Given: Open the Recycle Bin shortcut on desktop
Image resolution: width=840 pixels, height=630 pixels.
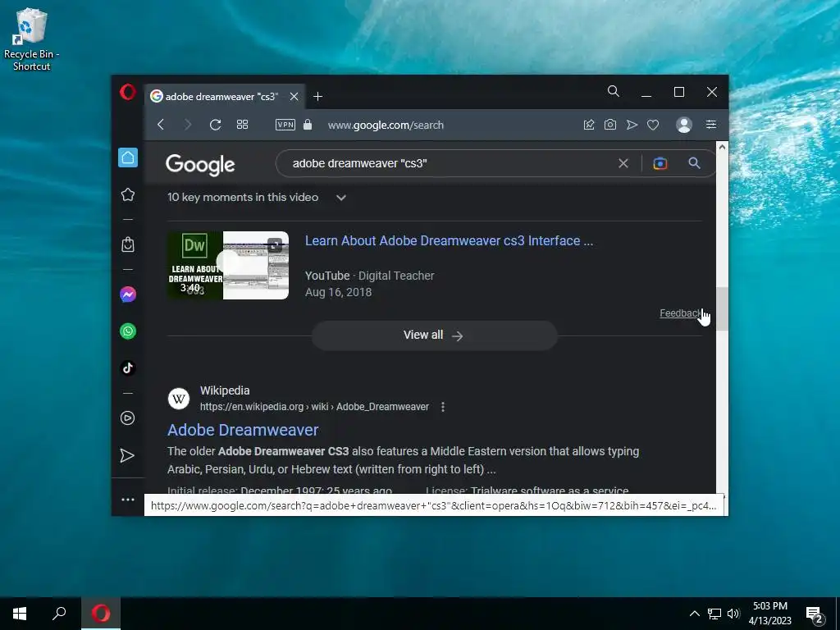Looking at the screenshot, I should [x=32, y=39].
